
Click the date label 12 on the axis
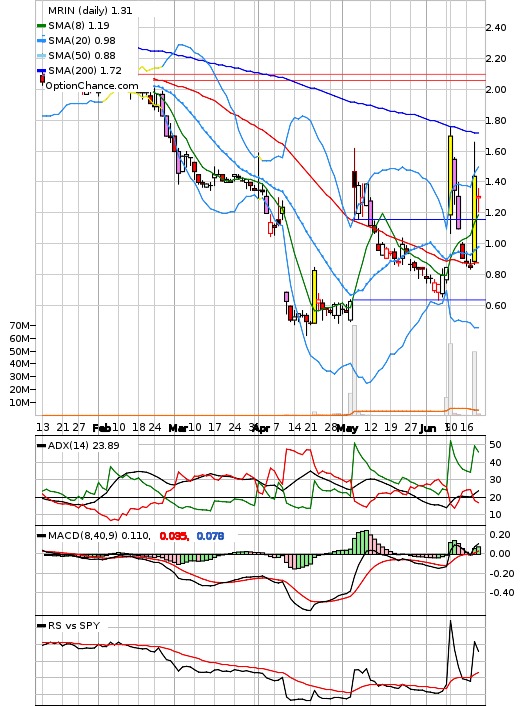pos(371,427)
